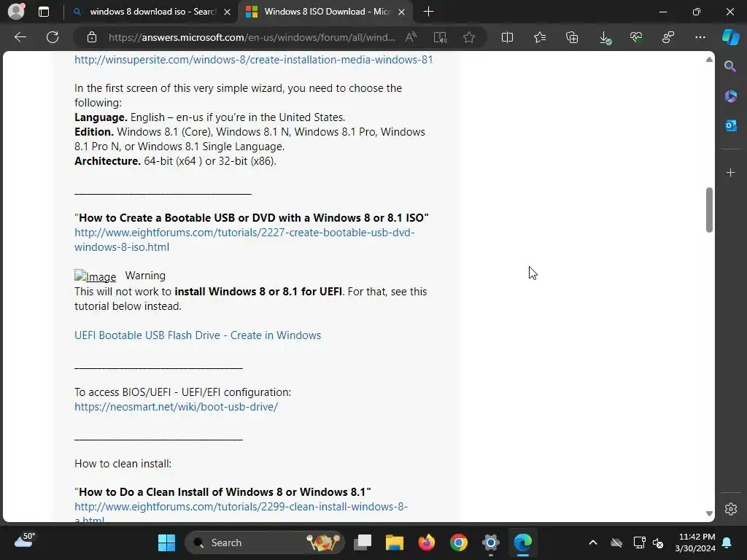
Task: Open Collections panel
Action: point(572,37)
